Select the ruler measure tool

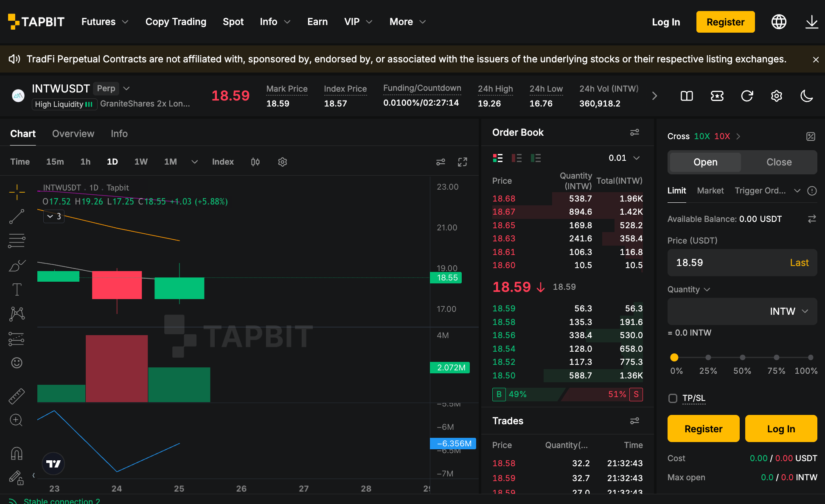coord(17,396)
